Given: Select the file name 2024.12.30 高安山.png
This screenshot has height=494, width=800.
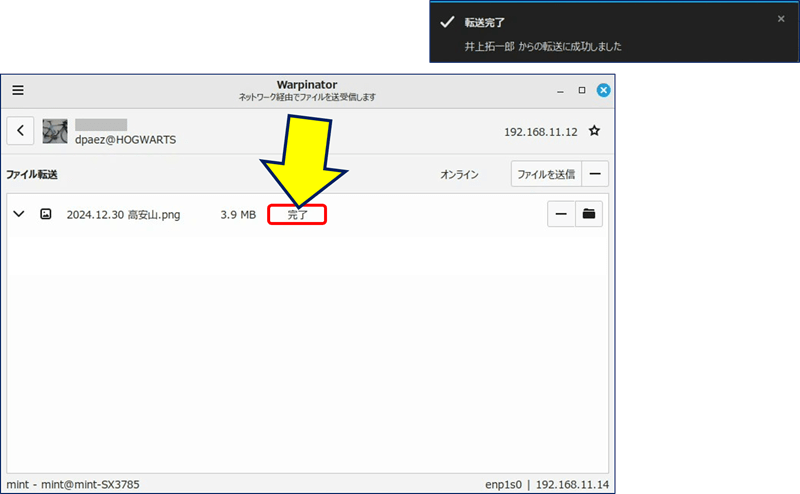Looking at the screenshot, I should pyautogui.click(x=123, y=215).
